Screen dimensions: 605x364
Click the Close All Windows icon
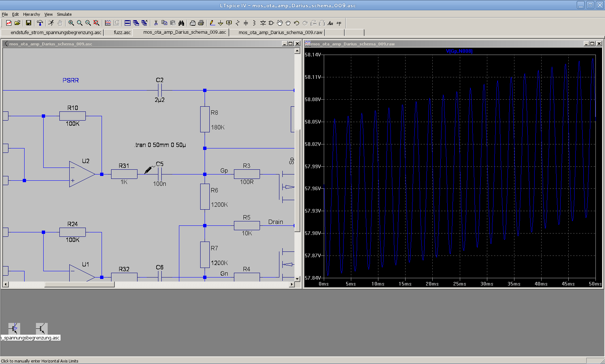tap(144, 23)
